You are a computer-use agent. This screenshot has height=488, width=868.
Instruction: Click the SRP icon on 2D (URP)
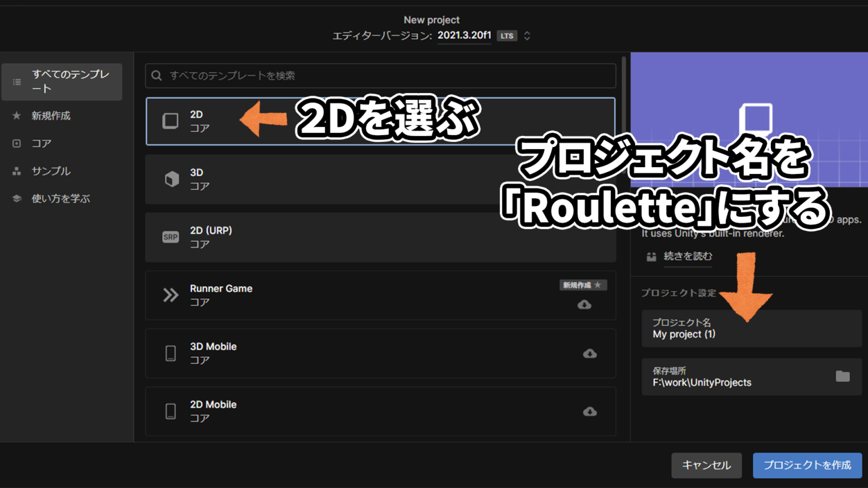click(170, 237)
